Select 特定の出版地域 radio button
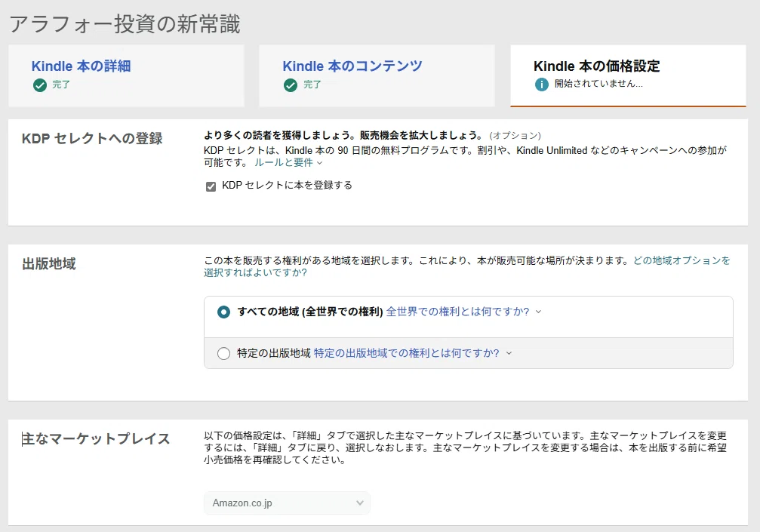 223,353
